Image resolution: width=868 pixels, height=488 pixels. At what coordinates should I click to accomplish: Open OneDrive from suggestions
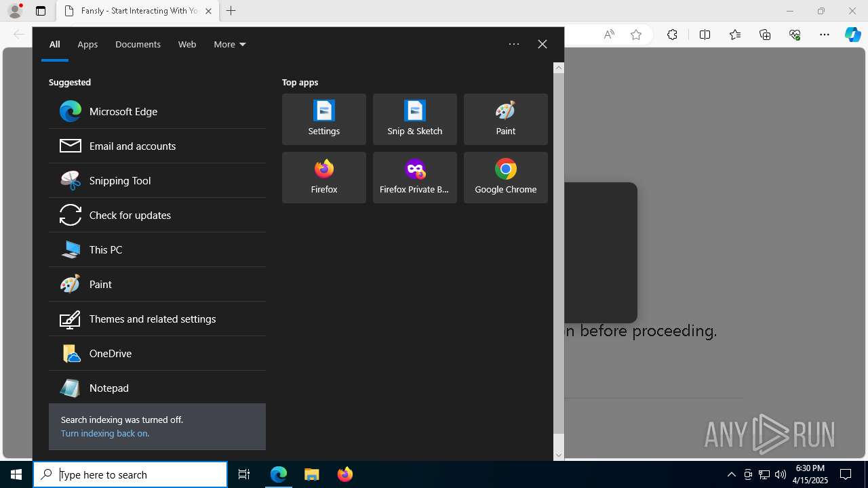[x=157, y=353]
